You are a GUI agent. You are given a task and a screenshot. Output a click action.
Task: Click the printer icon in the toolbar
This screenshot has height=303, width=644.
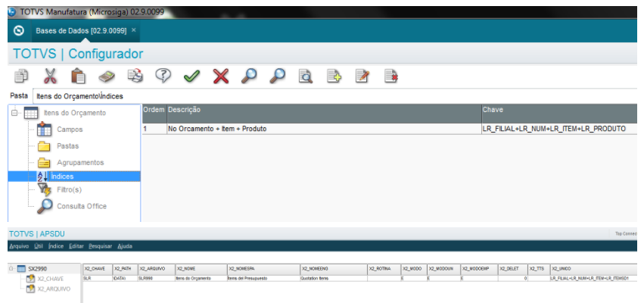click(x=135, y=76)
